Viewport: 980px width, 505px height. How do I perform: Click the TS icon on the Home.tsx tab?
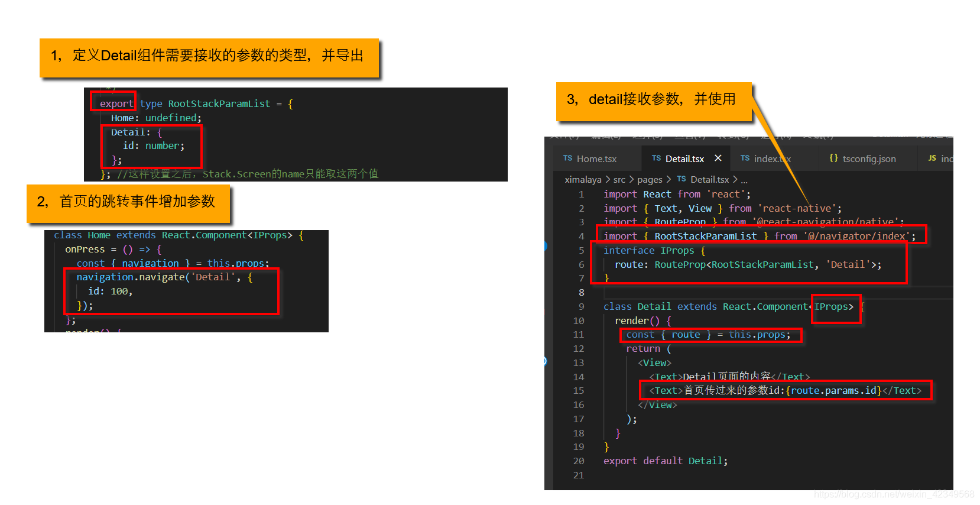567,158
